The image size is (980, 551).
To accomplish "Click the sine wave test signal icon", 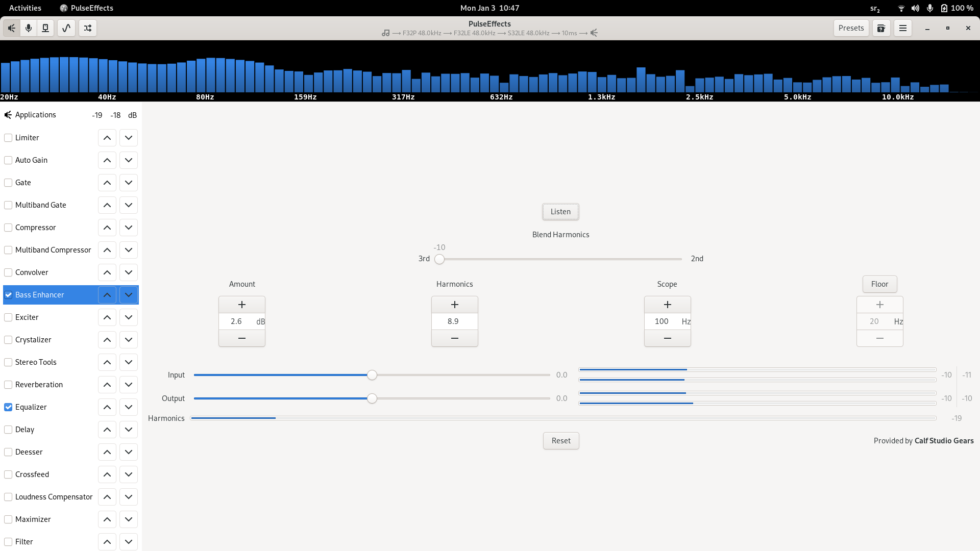I will (66, 28).
